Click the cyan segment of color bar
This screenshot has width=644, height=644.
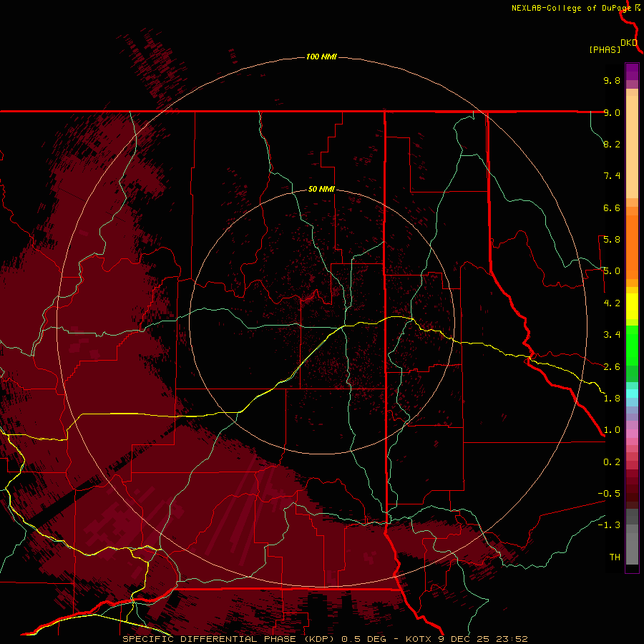click(x=632, y=393)
